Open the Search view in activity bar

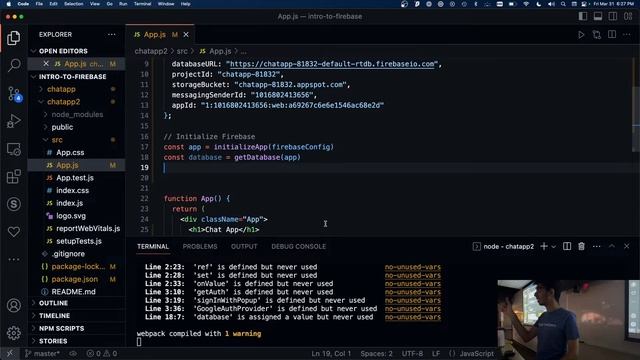pyautogui.click(x=14, y=65)
